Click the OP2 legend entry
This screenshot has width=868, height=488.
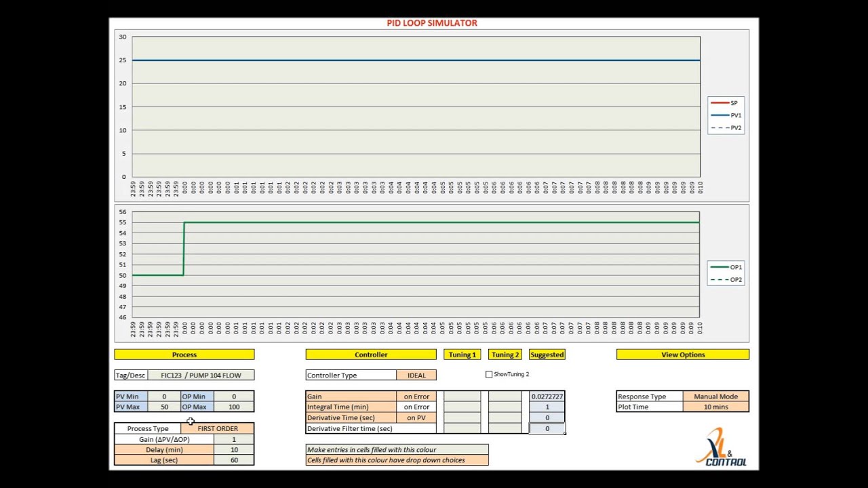pos(726,279)
